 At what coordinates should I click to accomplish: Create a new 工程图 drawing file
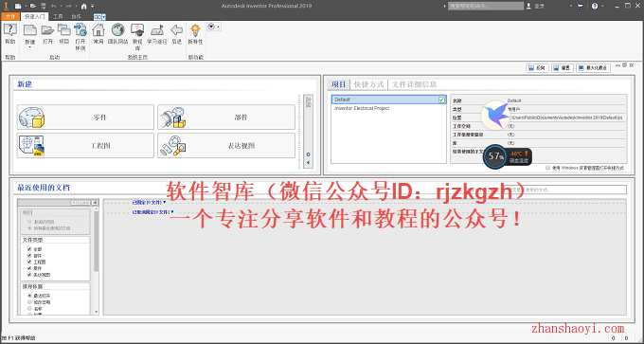pos(85,145)
